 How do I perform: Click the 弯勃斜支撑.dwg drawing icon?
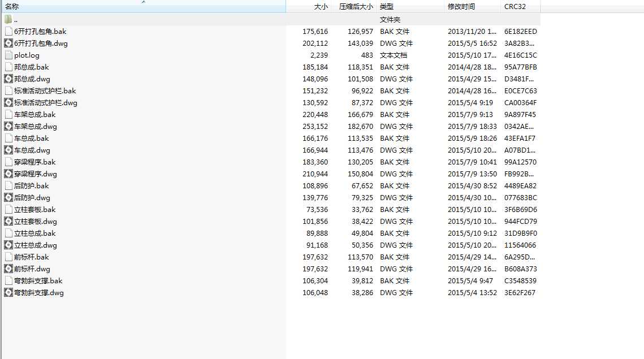pos(8,293)
